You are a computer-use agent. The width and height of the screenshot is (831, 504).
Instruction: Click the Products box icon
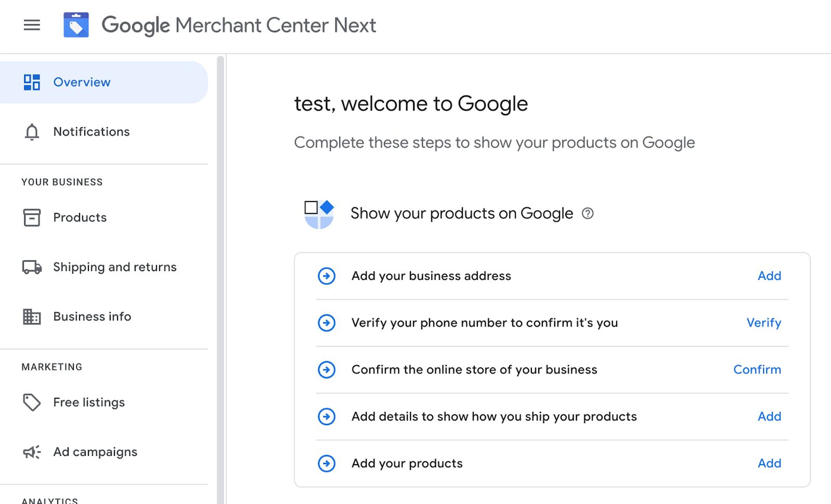32,217
